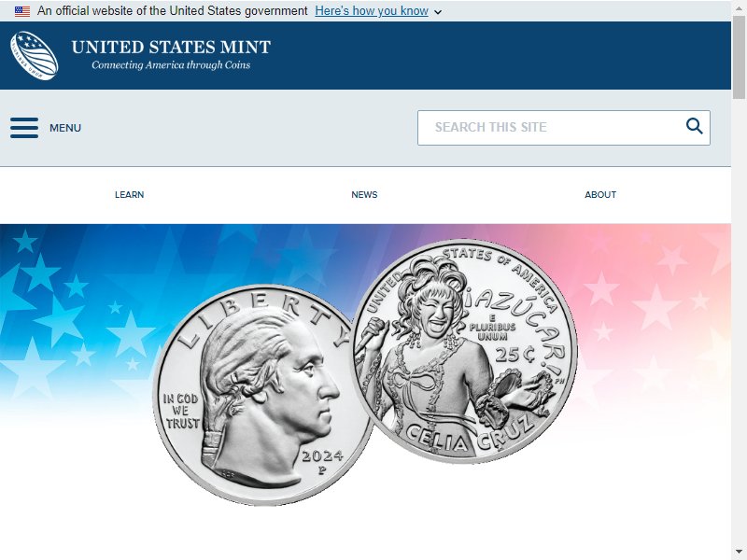Open the hamburger menu icon
The width and height of the screenshot is (747, 560).
(24, 128)
